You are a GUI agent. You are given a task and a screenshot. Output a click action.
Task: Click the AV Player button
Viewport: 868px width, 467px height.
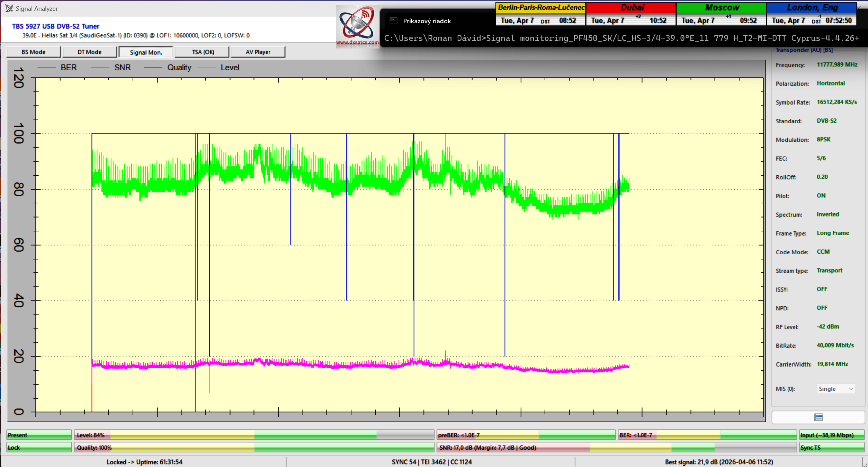coord(258,52)
